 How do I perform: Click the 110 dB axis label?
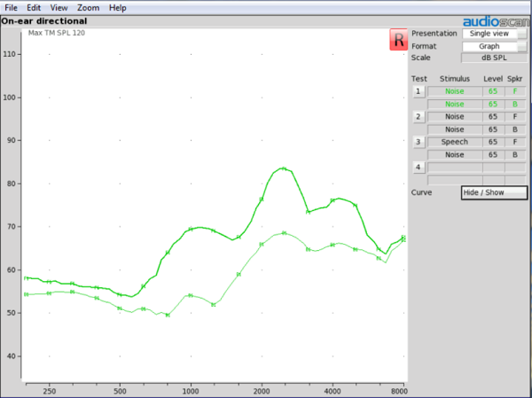click(9, 54)
